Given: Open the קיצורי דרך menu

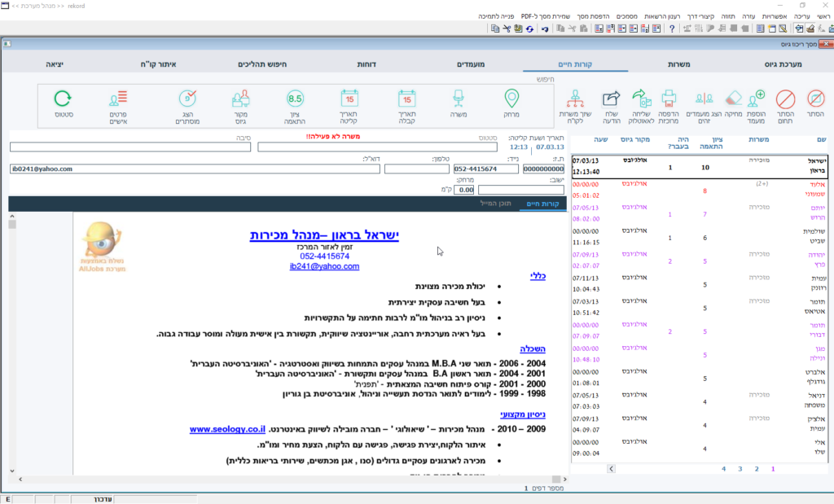Looking at the screenshot, I should (700, 16).
